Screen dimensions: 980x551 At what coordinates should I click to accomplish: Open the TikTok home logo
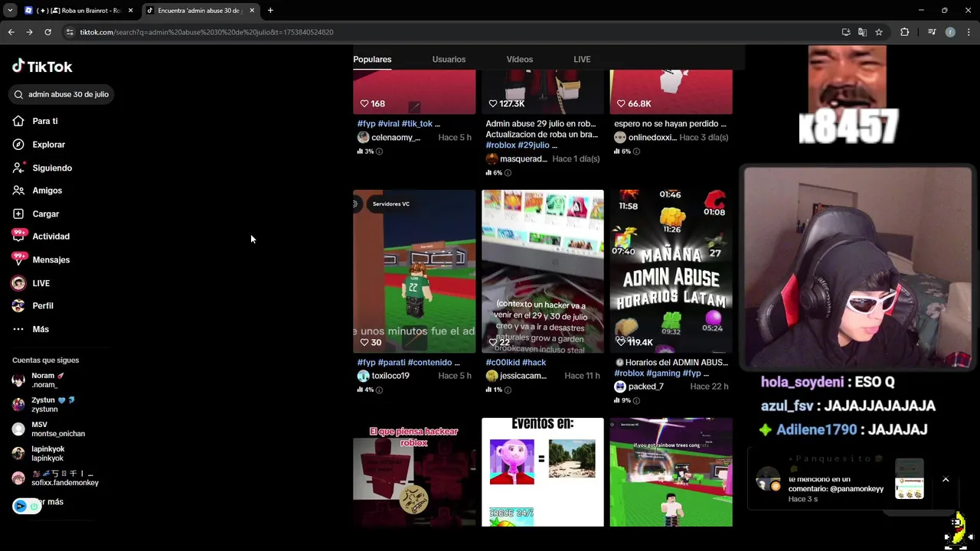pos(42,67)
